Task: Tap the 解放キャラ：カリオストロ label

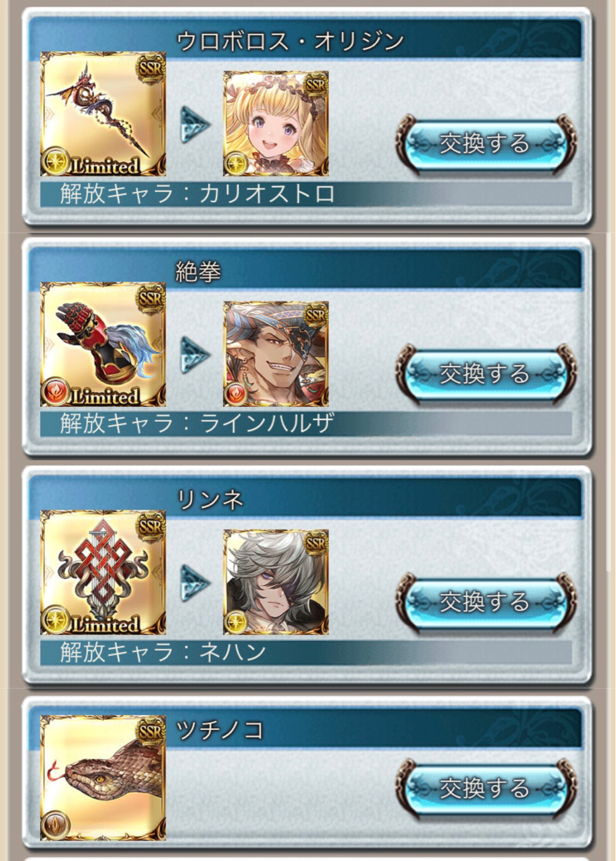Action: 197,194
